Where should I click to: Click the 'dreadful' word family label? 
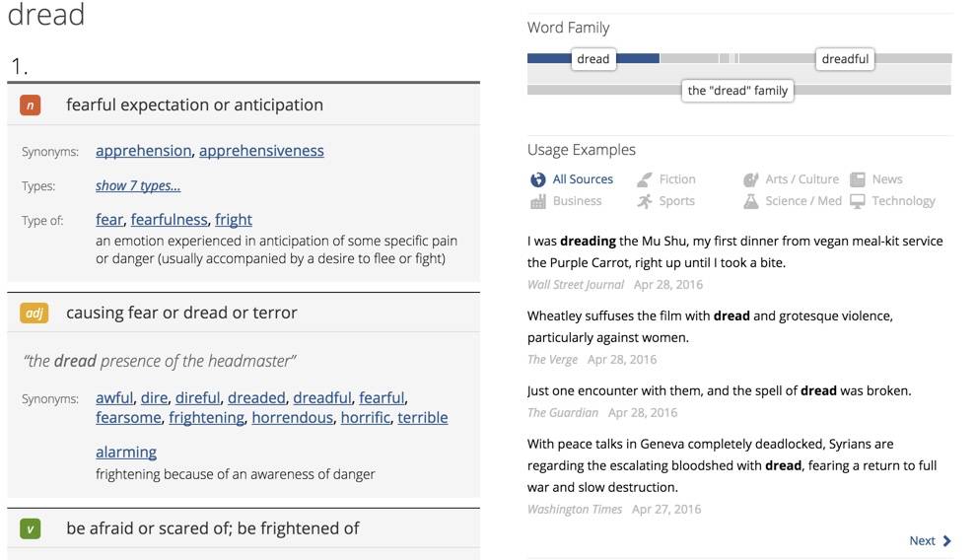[845, 59]
